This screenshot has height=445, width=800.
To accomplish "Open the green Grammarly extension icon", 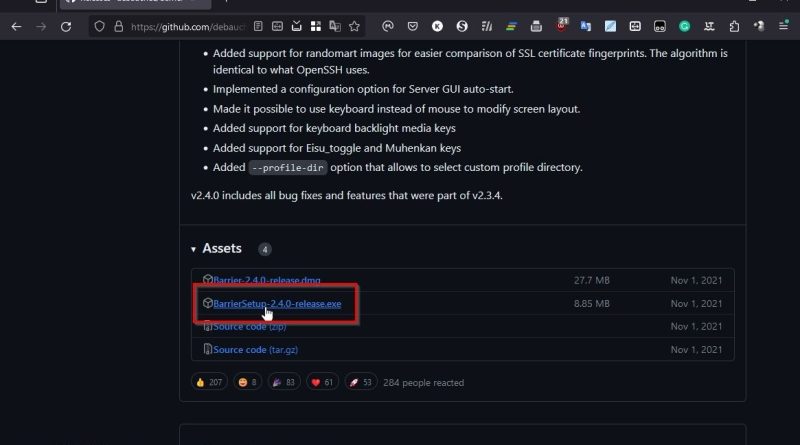I will coord(685,27).
